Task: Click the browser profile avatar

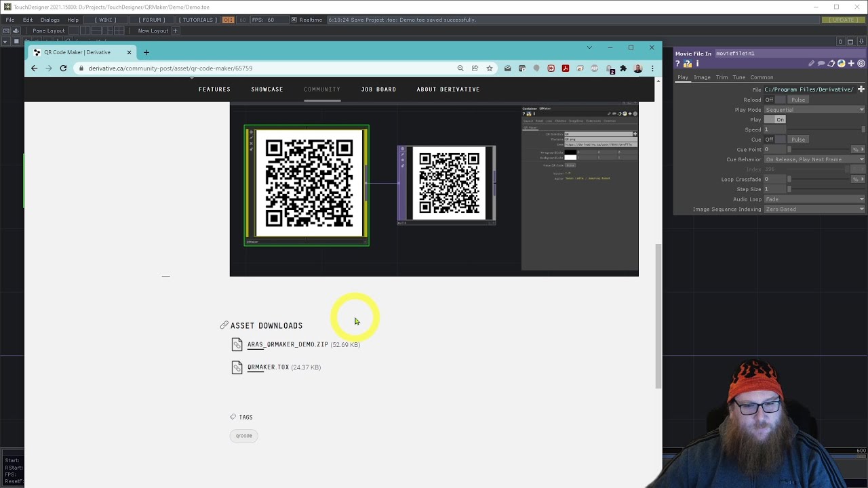Action: (638, 68)
